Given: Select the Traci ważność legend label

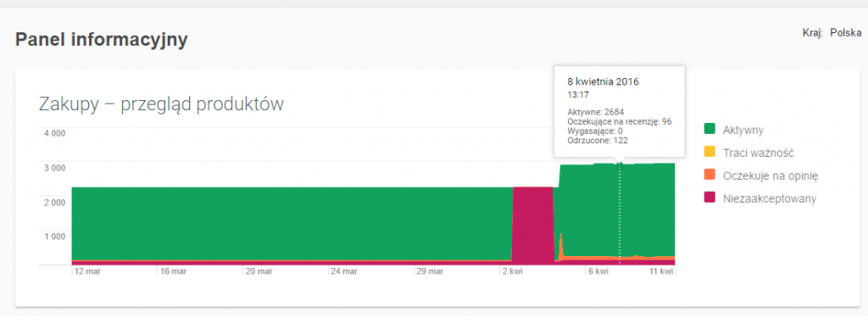Looking at the screenshot, I should (x=759, y=153).
